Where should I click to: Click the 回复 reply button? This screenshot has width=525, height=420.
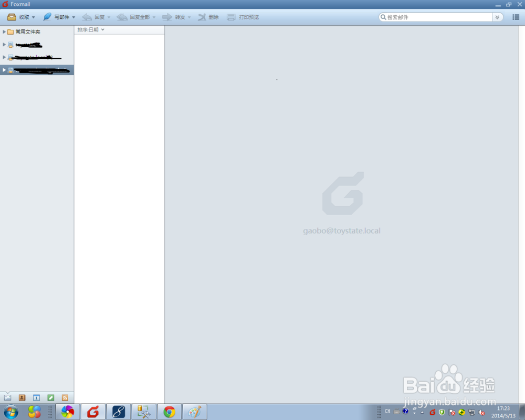point(93,17)
